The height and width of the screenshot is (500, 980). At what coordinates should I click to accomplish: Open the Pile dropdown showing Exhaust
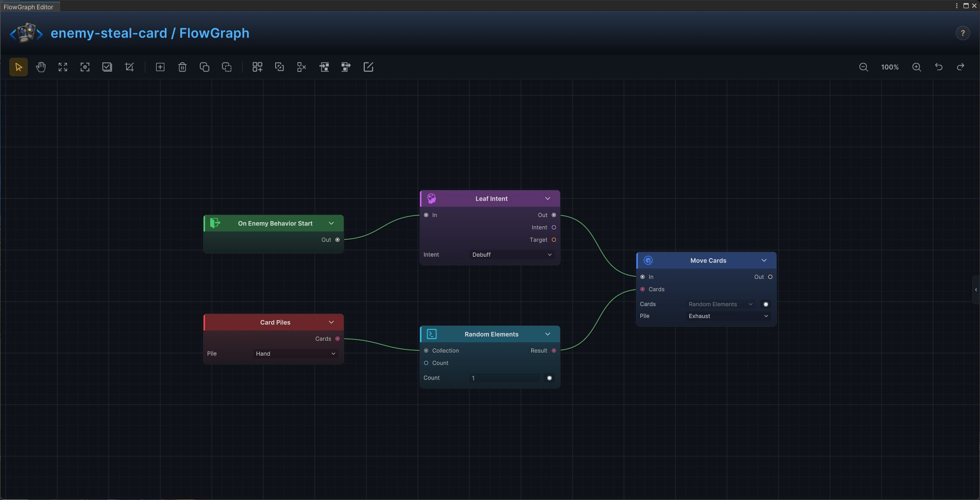coord(729,316)
